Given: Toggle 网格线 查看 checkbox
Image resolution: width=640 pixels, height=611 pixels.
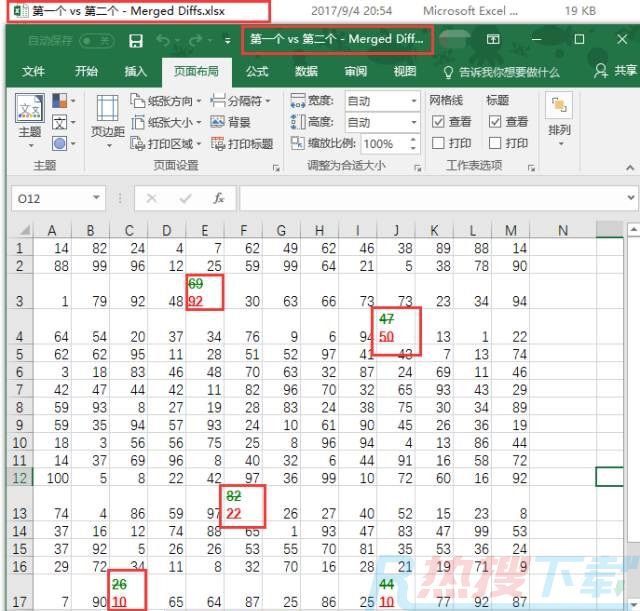Looking at the screenshot, I should 438,122.
